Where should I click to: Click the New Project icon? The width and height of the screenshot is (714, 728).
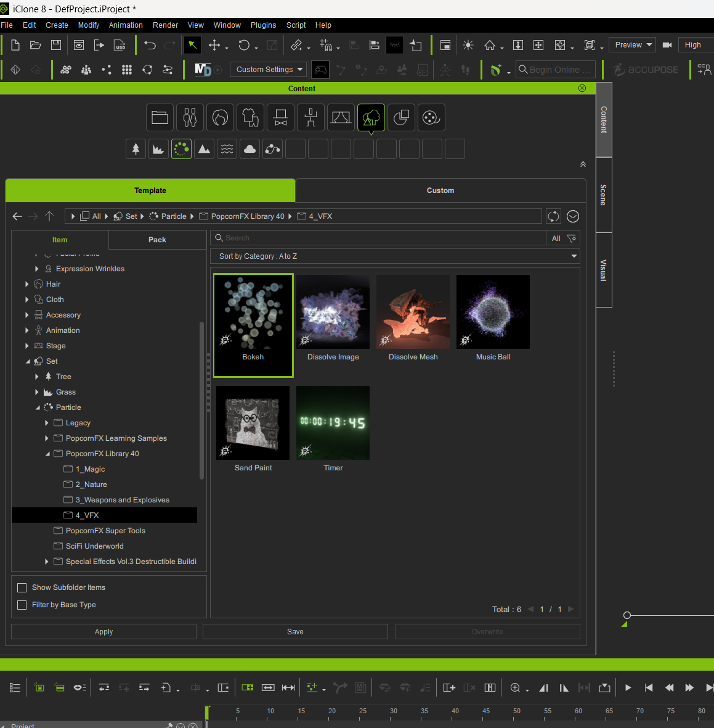click(x=15, y=45)
